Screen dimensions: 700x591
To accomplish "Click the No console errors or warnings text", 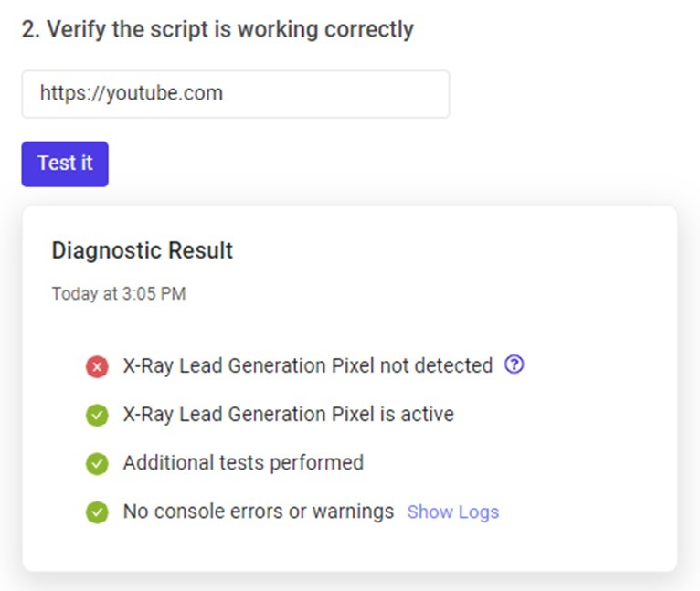I will point(258,512).
